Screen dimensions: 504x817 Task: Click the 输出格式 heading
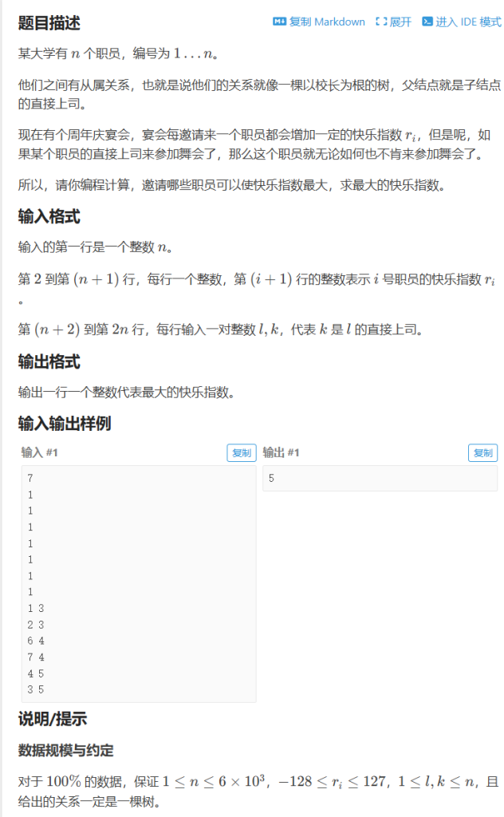(x=49, y=361)
